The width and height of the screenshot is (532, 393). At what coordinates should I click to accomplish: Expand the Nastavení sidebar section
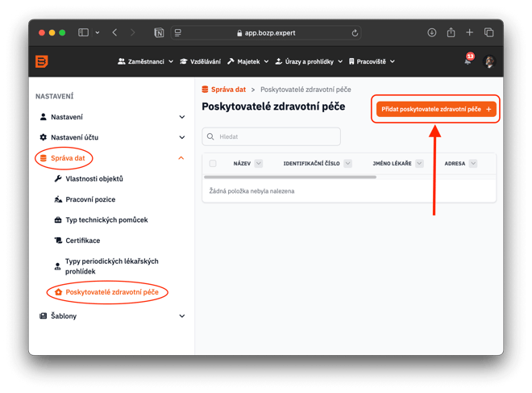pos(181,117)
